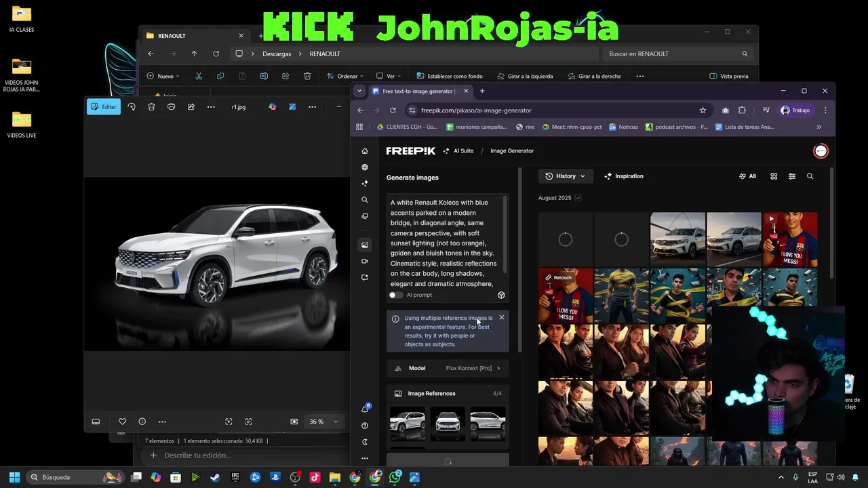The width and height of the screenshot is (868, 488).
Task: Click the first car reference thumbnail
Action: coord(408,424)
